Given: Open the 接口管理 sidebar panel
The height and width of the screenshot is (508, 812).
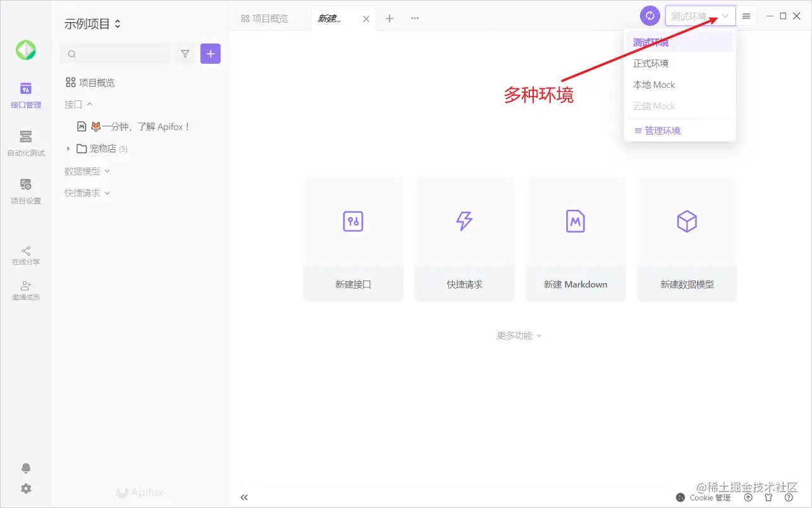Looking at the screenshot, I should point(25,95).
